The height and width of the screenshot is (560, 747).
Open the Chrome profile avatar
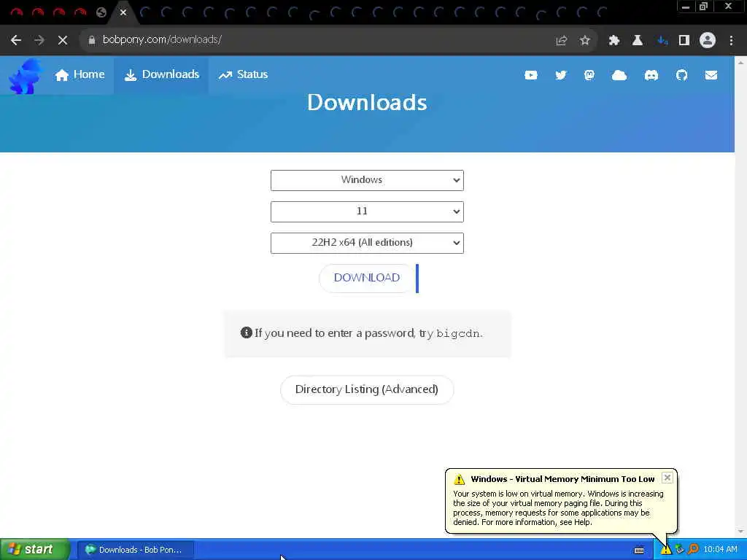708,40
